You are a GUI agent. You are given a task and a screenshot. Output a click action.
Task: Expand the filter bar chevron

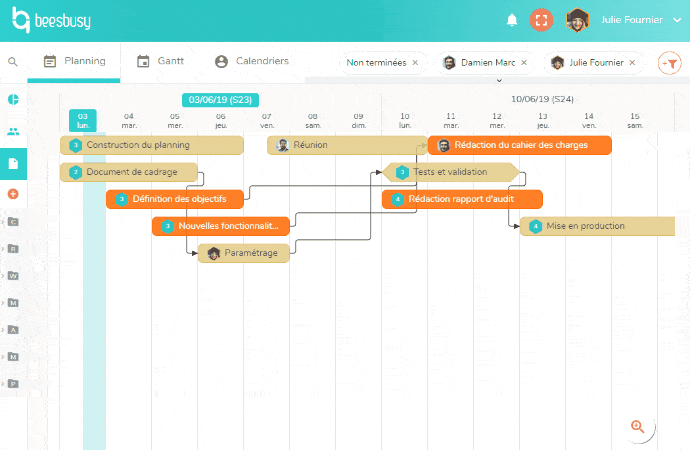(x=499, y=80)
